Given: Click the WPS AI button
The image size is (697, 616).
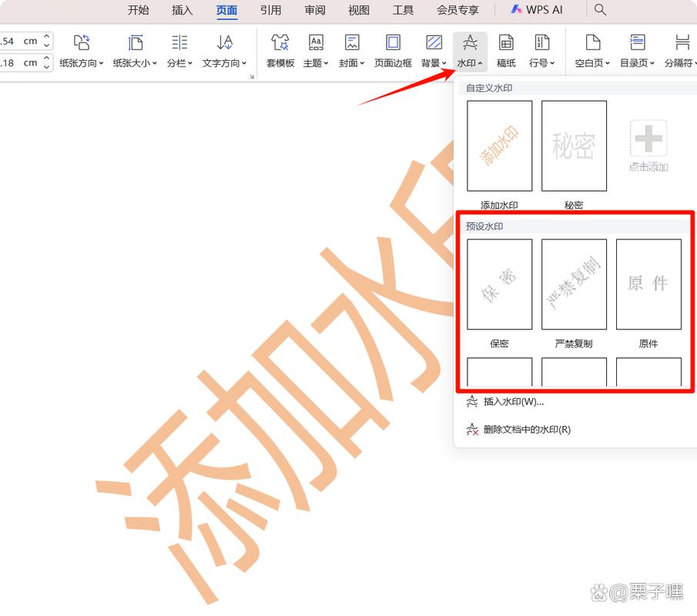Looking at the screenshot, I should pos(537,10).
